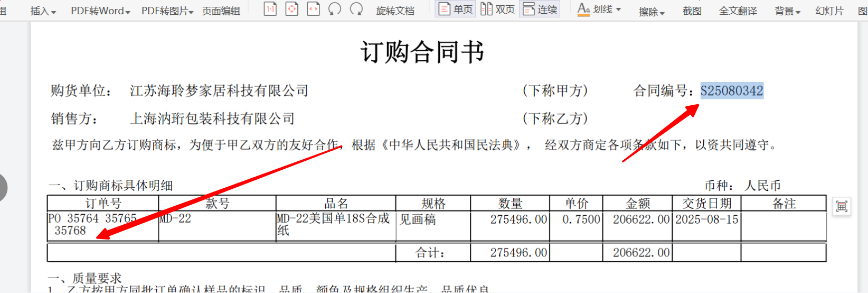This screenshot has width=868, height=293.
Task: Click the fit width icon
Action: click(x=314, y=9)
